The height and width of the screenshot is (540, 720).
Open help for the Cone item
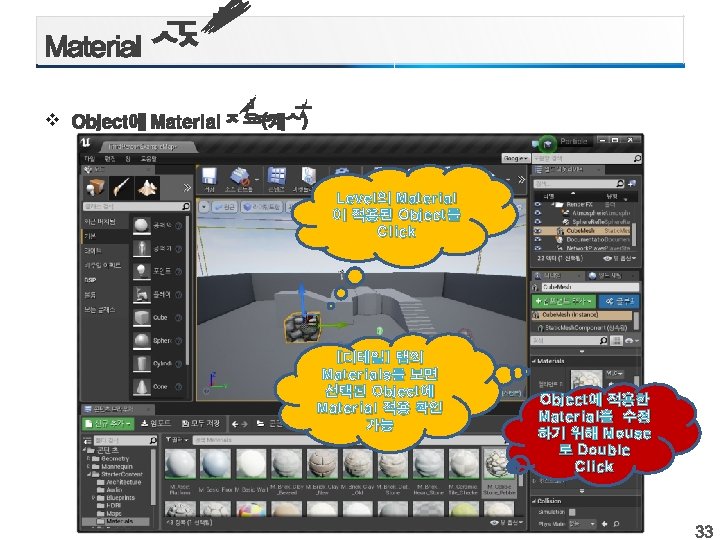[x=179, y=387]
